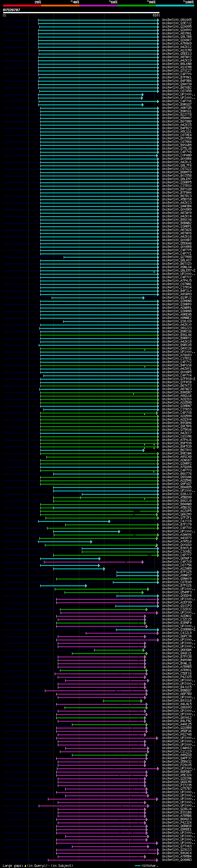Screen dimensions: 197x868
Task: Open hit UniRef100_Q9LT88
Action: (176, 37)
